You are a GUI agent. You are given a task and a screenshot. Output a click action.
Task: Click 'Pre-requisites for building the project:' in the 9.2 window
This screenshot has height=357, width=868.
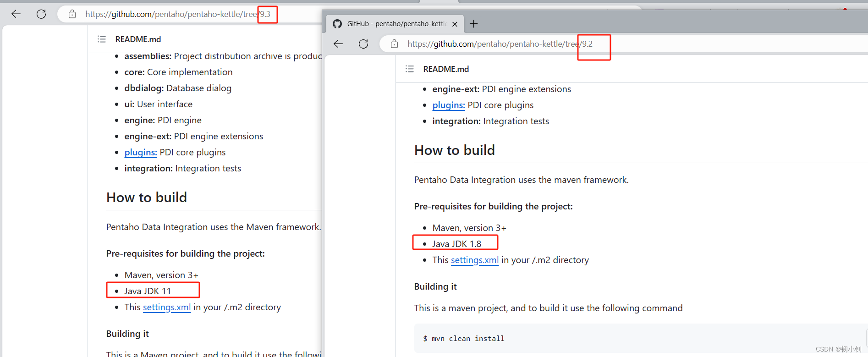click(494, 206)
